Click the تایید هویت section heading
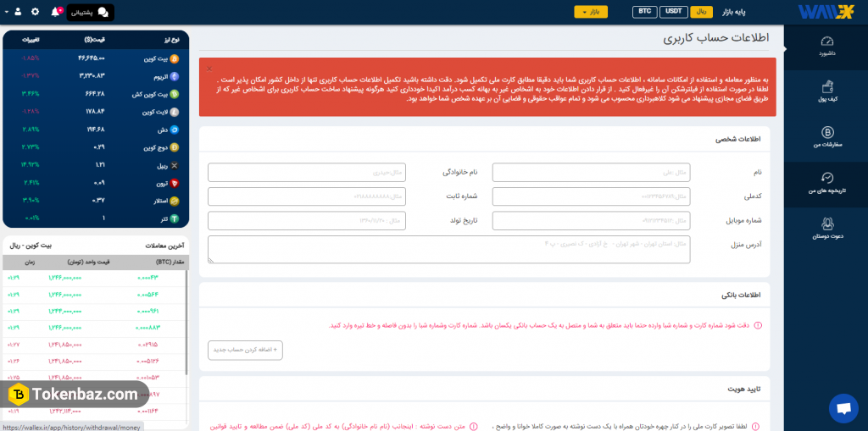The image size is (868, 431). point(744,389)
